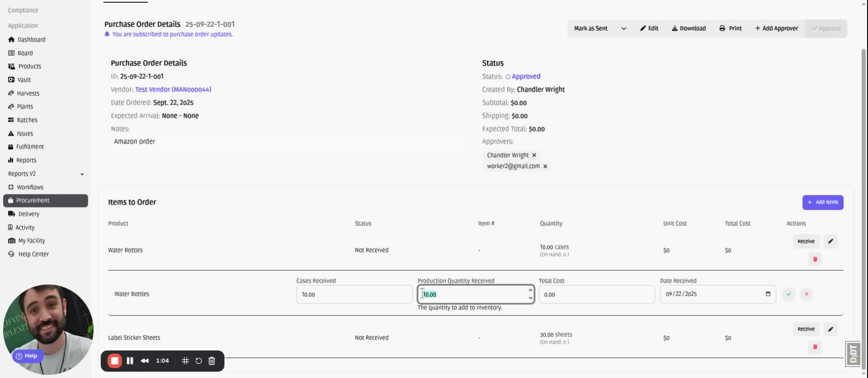Viewport: 868px width, 378px height.
Task: Open Harvests in the sidebar
Action: point(24,94)
